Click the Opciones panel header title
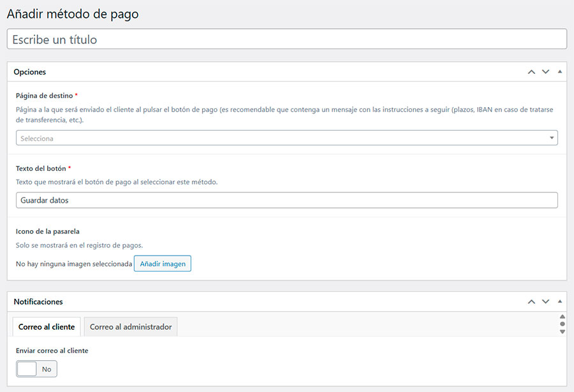Viewport: 574px width, 392px height. coord(30,72)
